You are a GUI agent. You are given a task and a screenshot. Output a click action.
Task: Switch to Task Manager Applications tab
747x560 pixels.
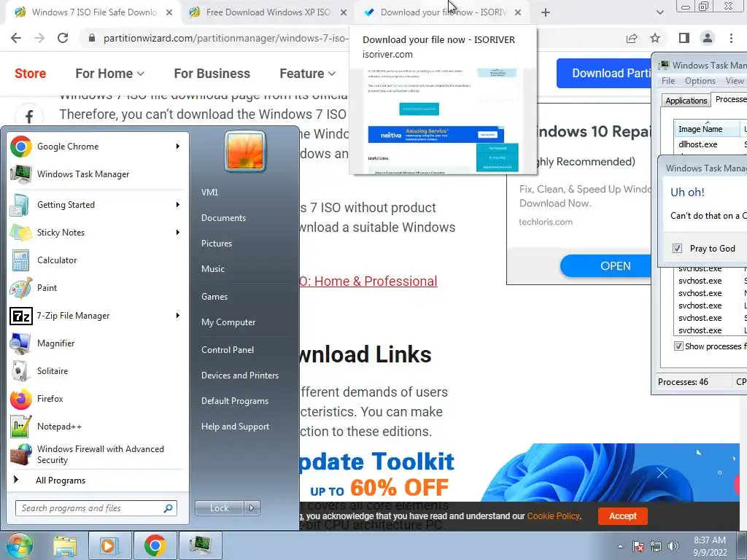[x=686, y=101]
